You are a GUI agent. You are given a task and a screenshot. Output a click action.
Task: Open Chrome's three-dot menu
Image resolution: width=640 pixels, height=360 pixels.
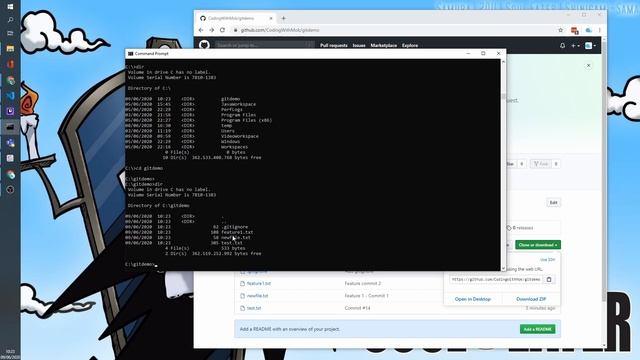pyautogui.click(x=600, y=30)
